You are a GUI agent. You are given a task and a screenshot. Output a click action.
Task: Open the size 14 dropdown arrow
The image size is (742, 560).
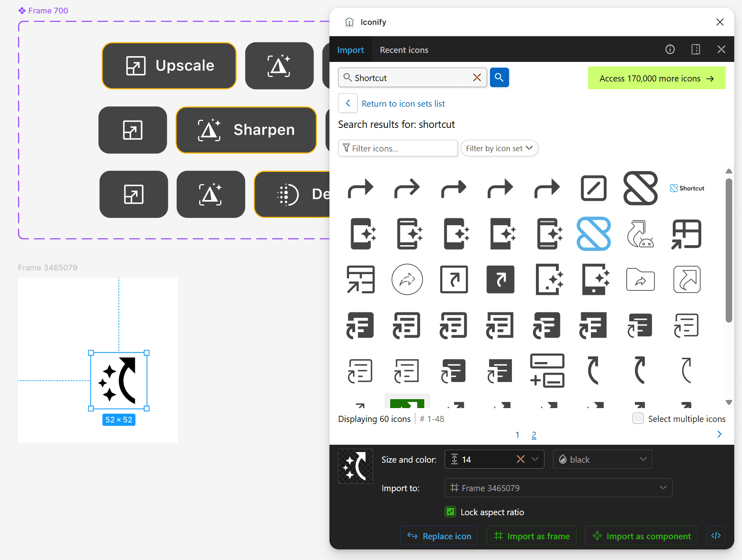click(x=535, y=459)
